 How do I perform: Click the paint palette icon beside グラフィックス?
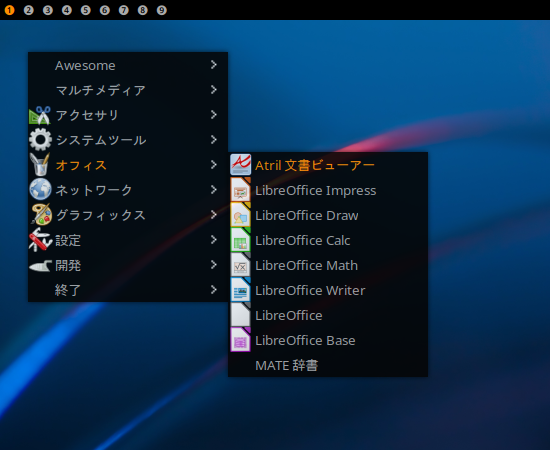[41, 214]
